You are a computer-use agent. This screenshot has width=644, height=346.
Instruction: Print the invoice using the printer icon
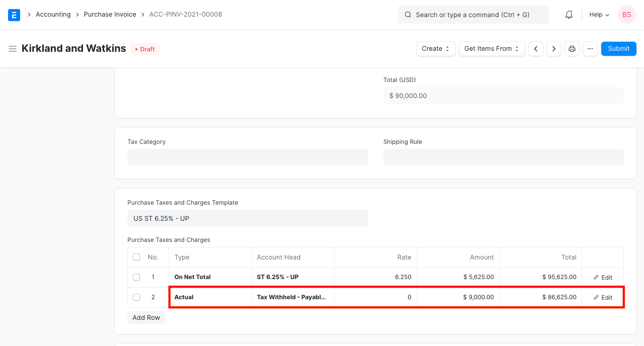coord(572,49)
